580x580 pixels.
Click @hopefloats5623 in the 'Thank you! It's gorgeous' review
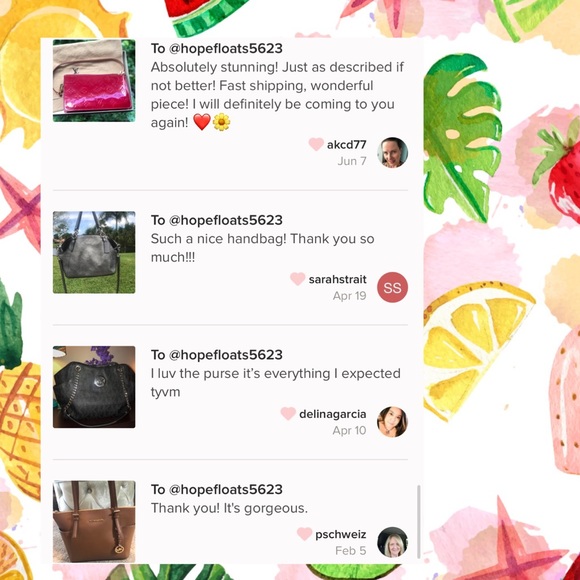pyautogui.click(x=226, y=489)
